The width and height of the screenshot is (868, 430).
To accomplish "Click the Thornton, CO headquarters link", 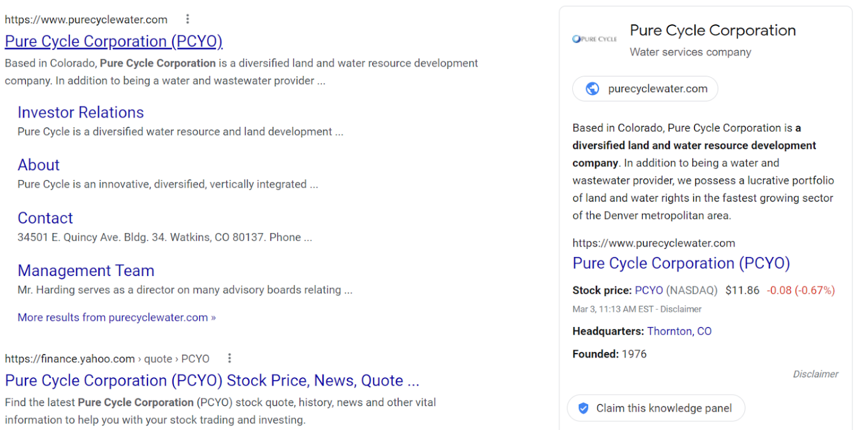I will (x=679, y=331).
